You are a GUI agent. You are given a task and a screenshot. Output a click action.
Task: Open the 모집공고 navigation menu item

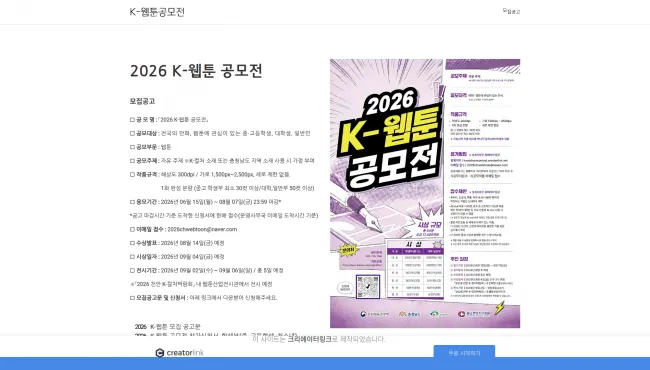pos(512,12)
